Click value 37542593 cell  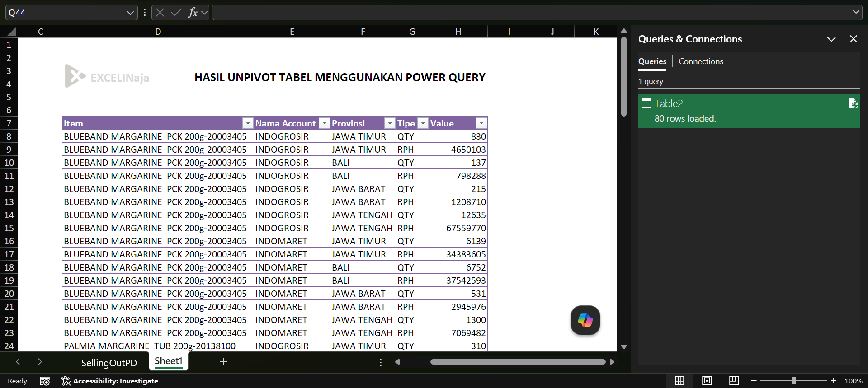tap(458, 280)
